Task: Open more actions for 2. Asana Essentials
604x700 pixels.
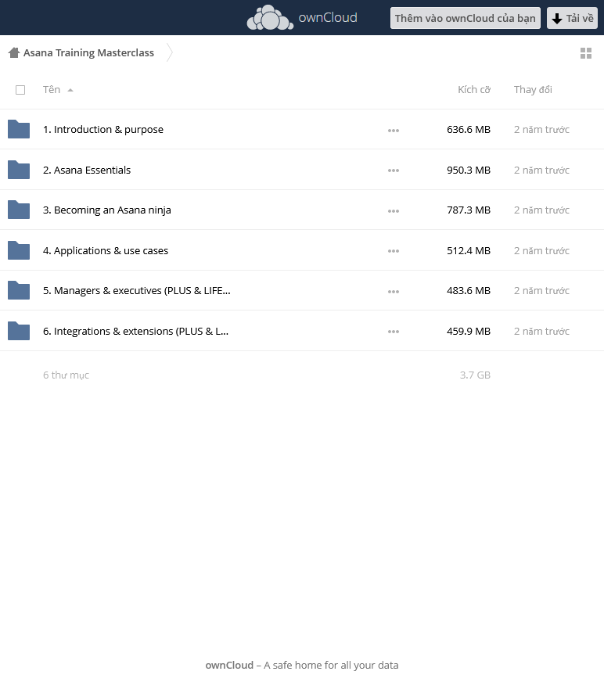Action: (394, 171)
